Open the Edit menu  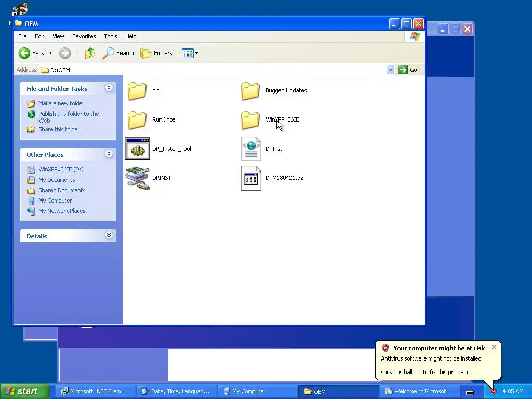[39, 36]
